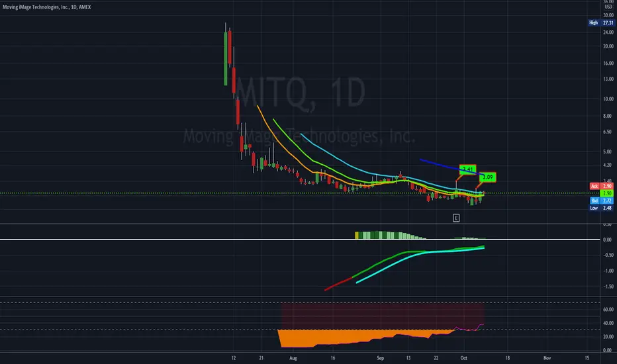Click the High 27.31 price label
Image resolution: width=617 pixels, height=364 pixels.
[x=601, y=23]
